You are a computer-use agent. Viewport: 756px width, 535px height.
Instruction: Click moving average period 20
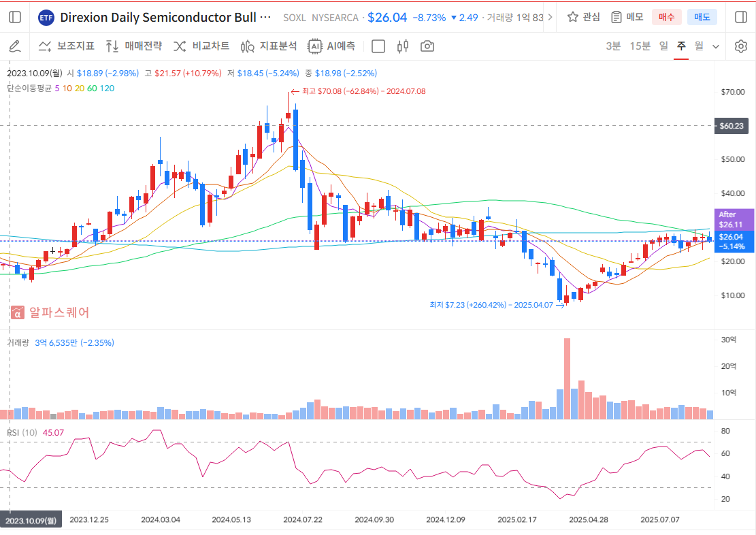(x=80, y=88)
